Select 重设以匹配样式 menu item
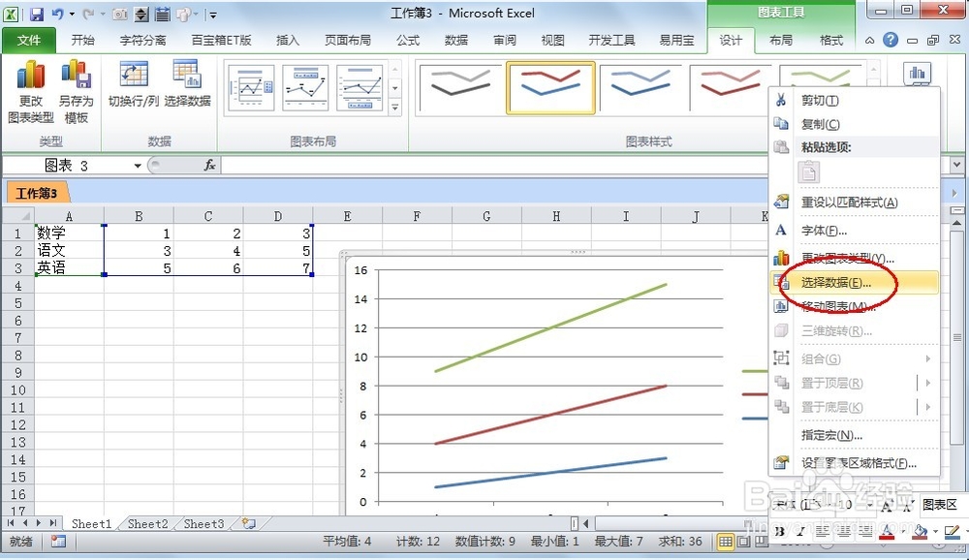Screen dimensions: 969x560 pos(856,202)
